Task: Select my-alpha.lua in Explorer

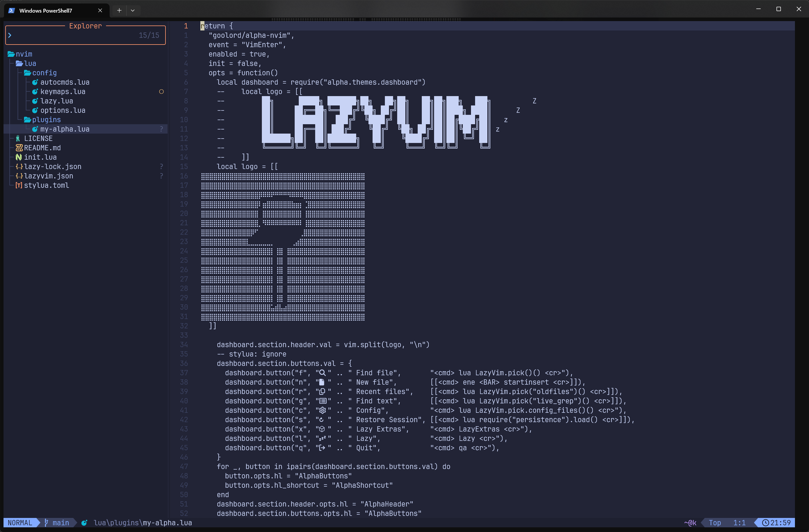Action: point(64,129)
